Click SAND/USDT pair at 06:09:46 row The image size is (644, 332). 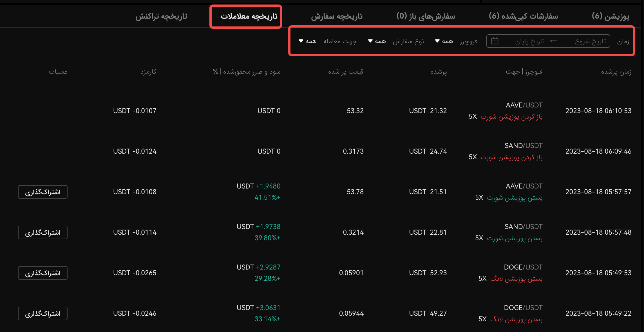tap(523, 146)
